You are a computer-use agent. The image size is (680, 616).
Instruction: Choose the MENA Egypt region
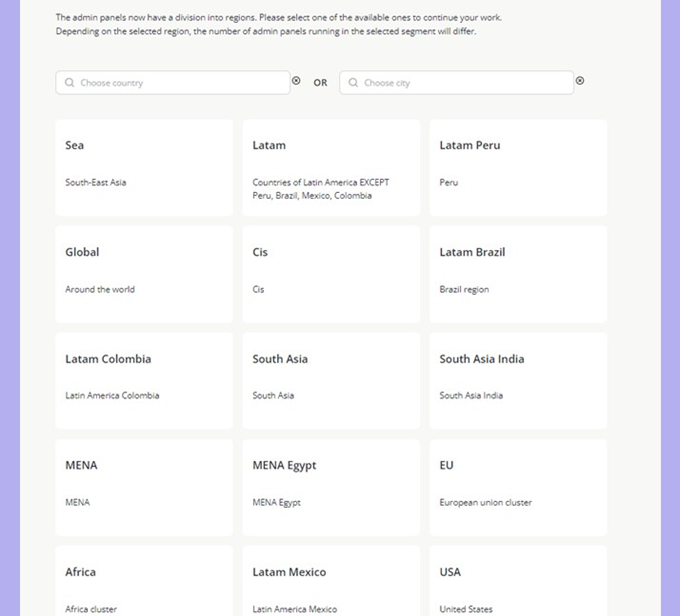click(x=331, y=487)
